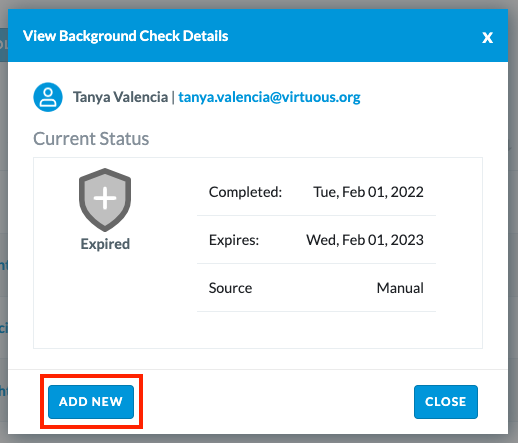Click the View Background Check Details title

[126, 36]
